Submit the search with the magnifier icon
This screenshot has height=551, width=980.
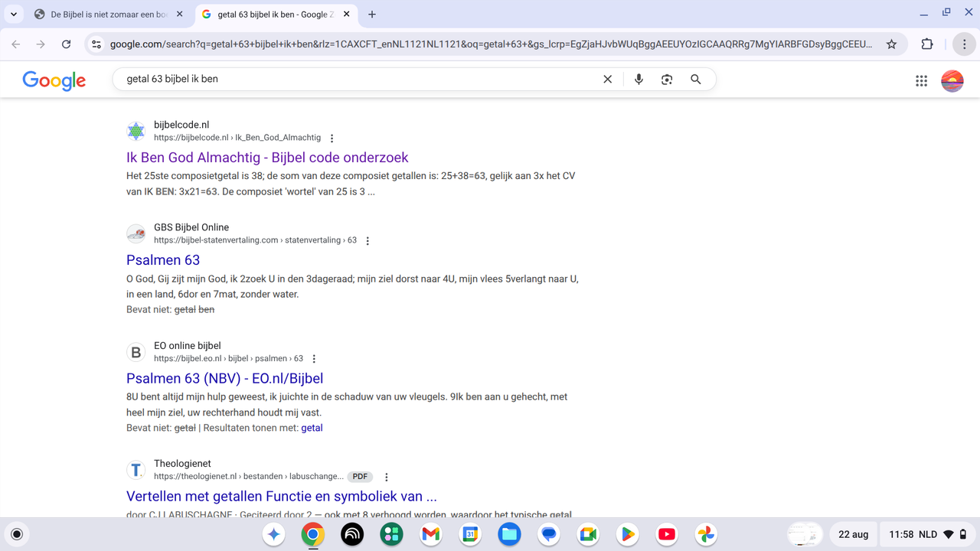point(695,79)
